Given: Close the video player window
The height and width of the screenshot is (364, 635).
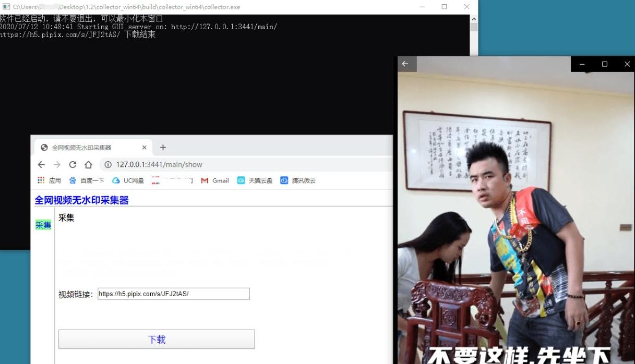Looking at the screenshot, I should click(627, 64).
